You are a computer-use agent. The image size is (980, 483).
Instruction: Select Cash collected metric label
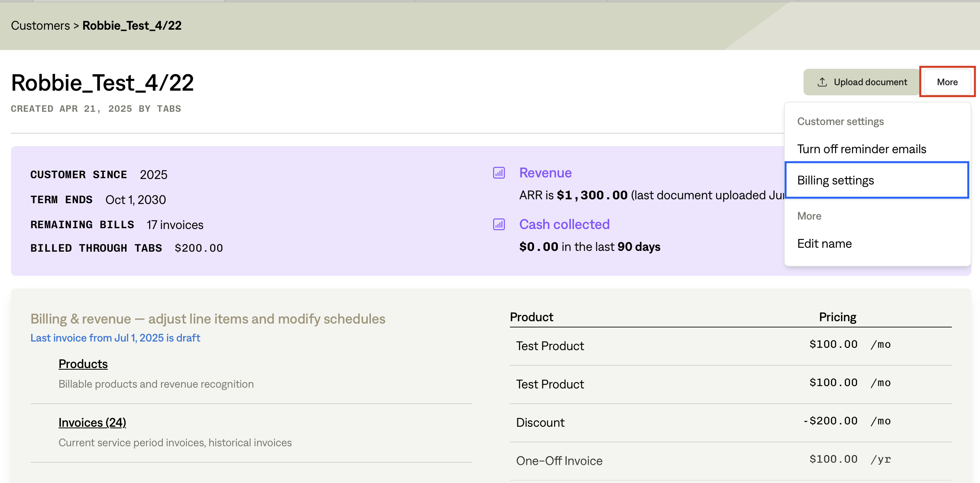point(564,224)
